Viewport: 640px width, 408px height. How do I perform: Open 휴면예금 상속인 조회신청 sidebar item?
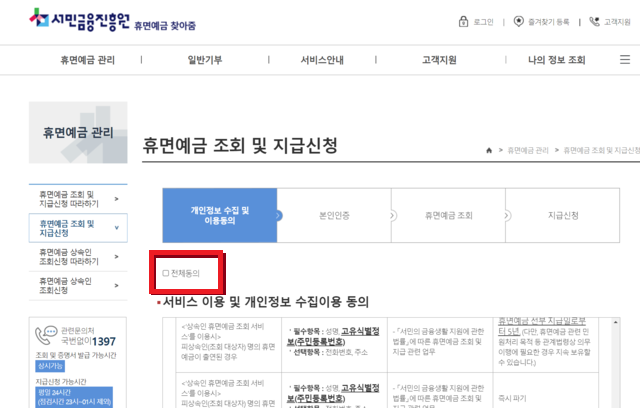pyautogui.click(x=78, y=286)
